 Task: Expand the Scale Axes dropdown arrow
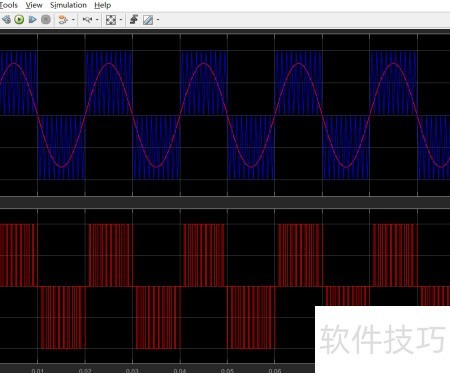(121, 20)
